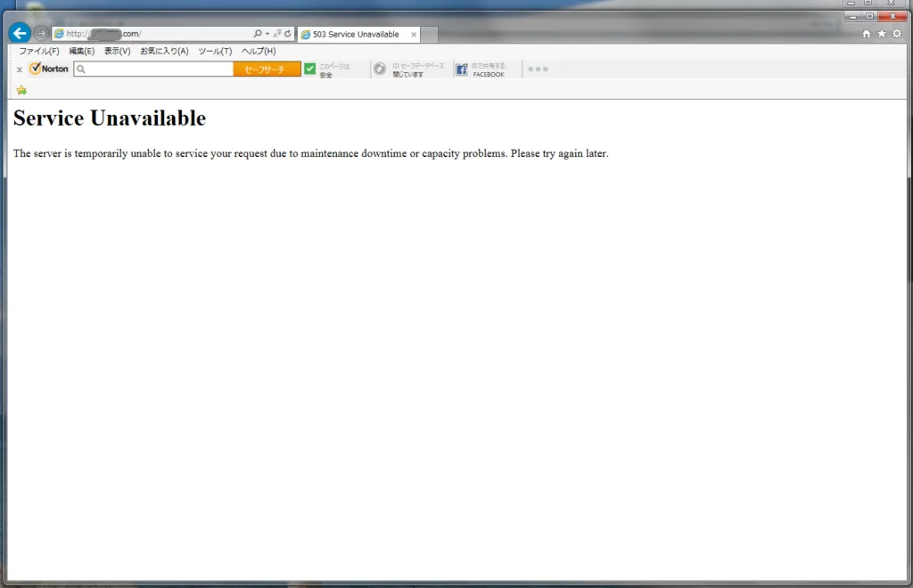Open the お気に入り(A) menu
The height and width of the screenshot is (588, 913).
(x=164, y=51)
